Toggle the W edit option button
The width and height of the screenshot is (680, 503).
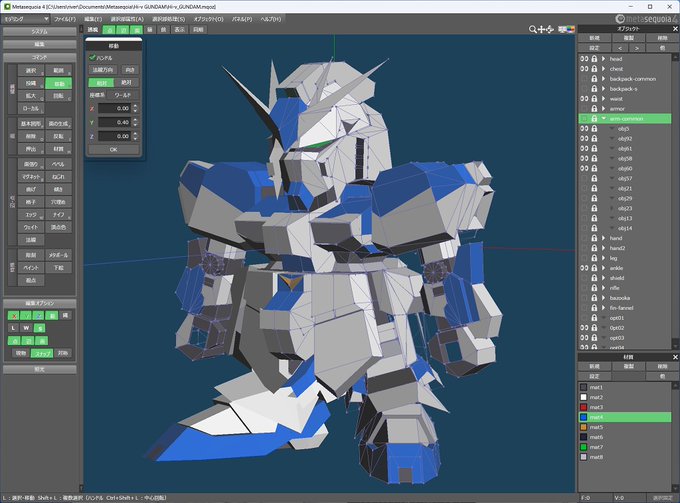26,328
